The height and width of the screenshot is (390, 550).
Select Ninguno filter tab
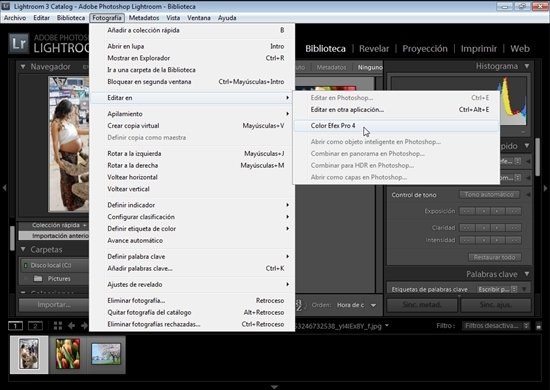point(370,67)
